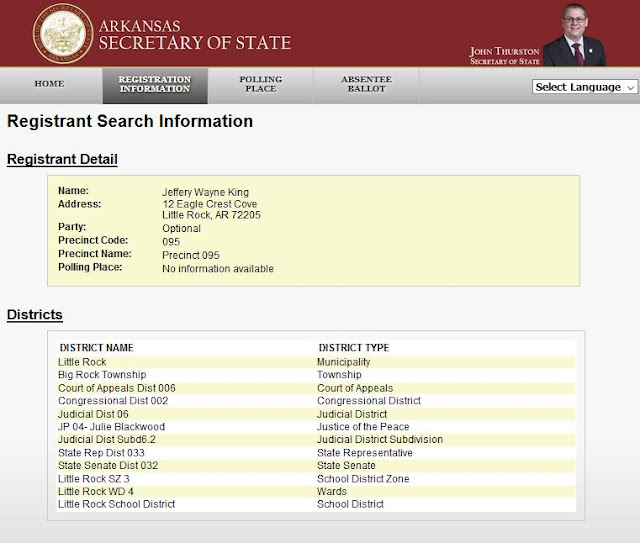
Task: Open the Registration Information tab
Action: click(x=155, y=84)
